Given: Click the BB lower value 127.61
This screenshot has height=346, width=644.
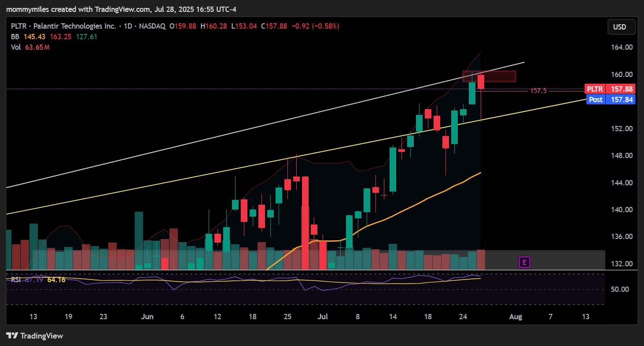Looking at the screenshot, I should coord(87,37).
